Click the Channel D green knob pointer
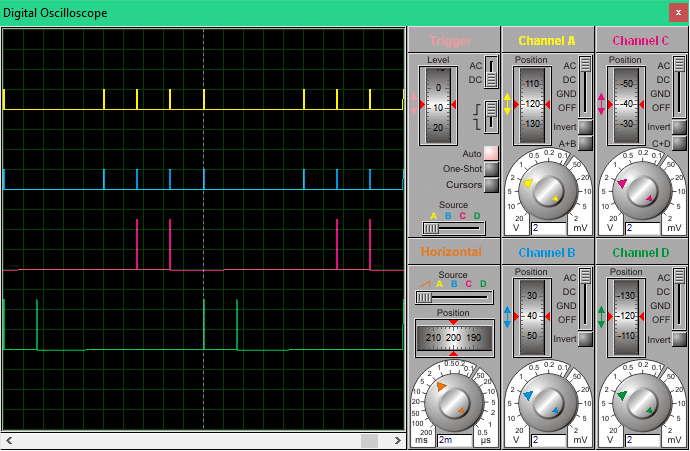The width and height of the screenshot is (690, 451). [x=622, y=396]
